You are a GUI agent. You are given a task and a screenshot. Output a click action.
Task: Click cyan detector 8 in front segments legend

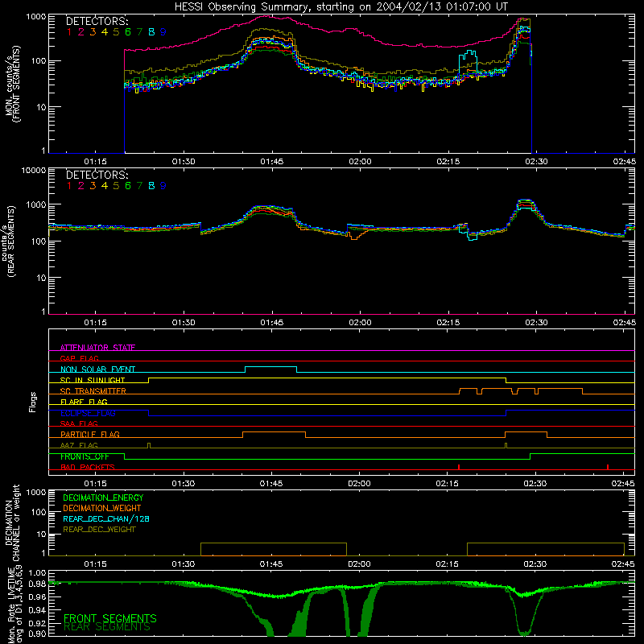151,32
